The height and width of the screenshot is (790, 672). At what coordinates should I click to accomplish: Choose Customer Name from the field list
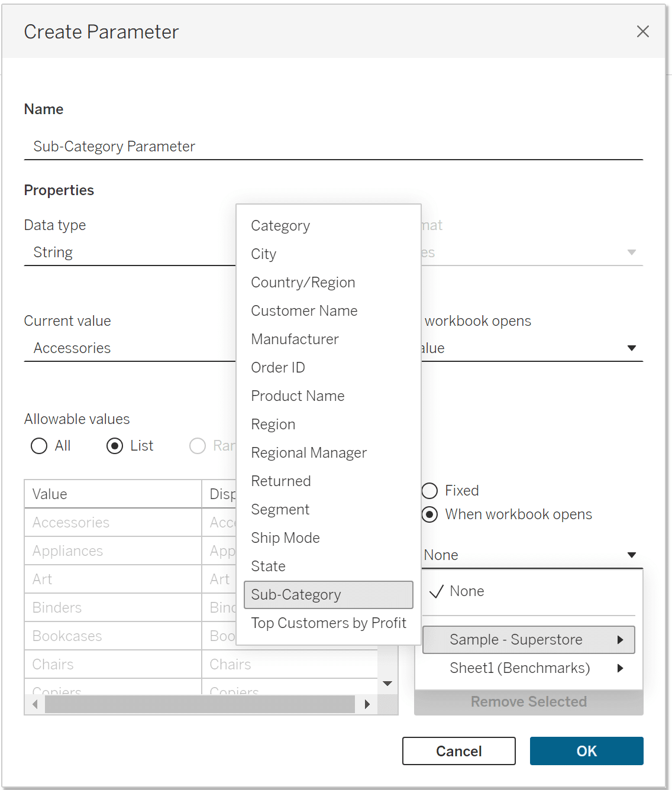328,311
